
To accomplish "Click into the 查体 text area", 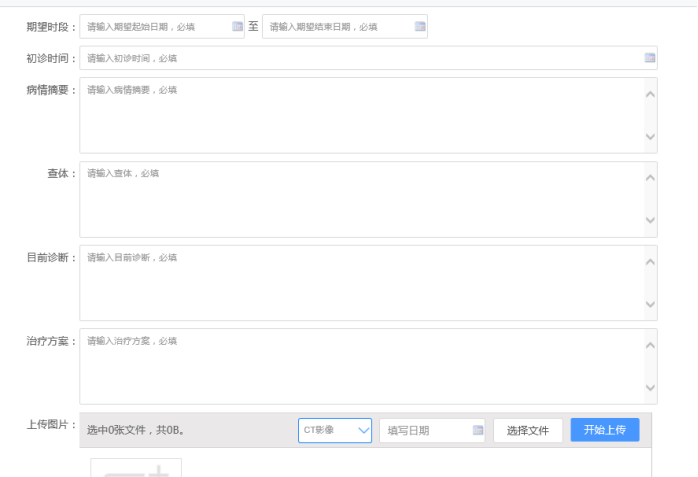I will [x=360, y=200].
